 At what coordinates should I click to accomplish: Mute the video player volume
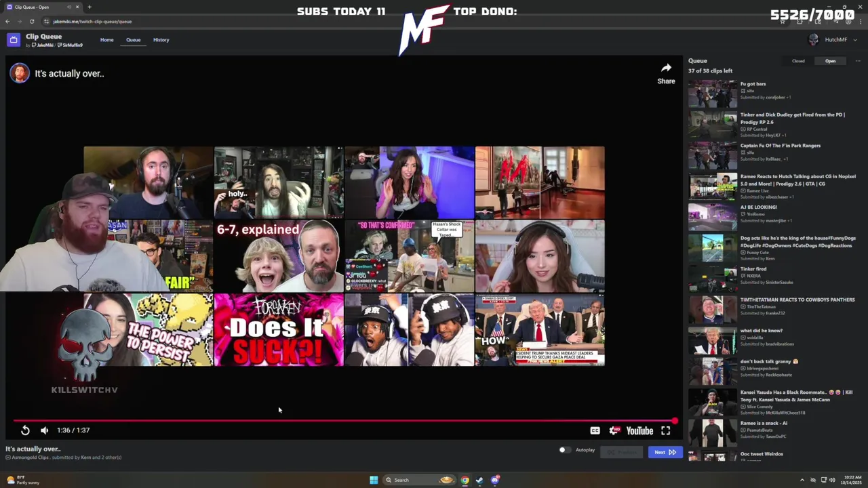point(44,430)
